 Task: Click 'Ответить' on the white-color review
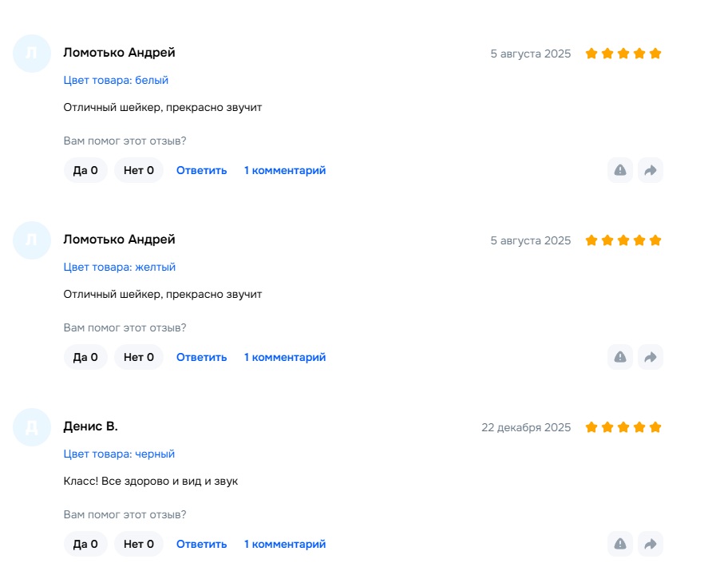click(202, 170)
